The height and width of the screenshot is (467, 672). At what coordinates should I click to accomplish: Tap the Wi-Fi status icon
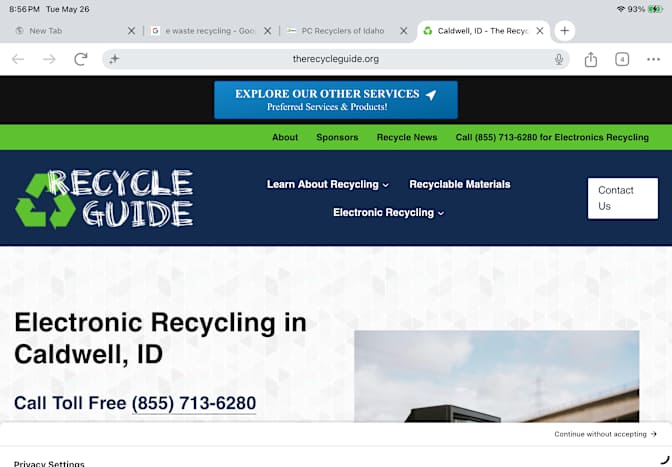pyautogui.click(x=620, y=9)
